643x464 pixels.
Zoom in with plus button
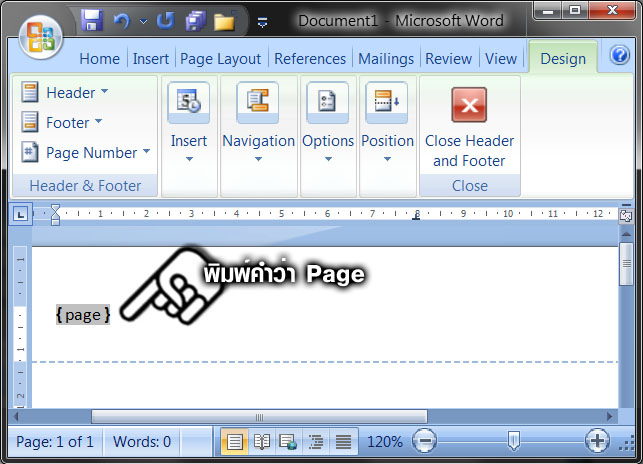click(x=597, y=441)
